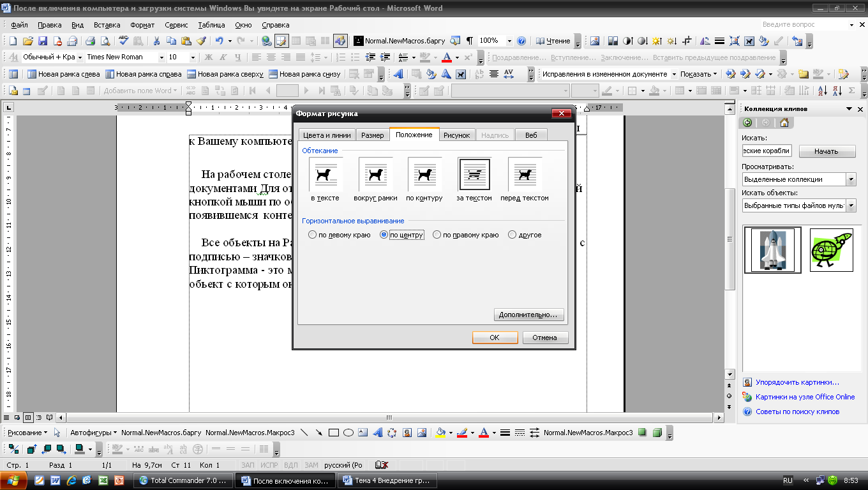868x490 pixels.
Task: Switch to the 'Цвета и линии' tab
Action: coord(327,135)
